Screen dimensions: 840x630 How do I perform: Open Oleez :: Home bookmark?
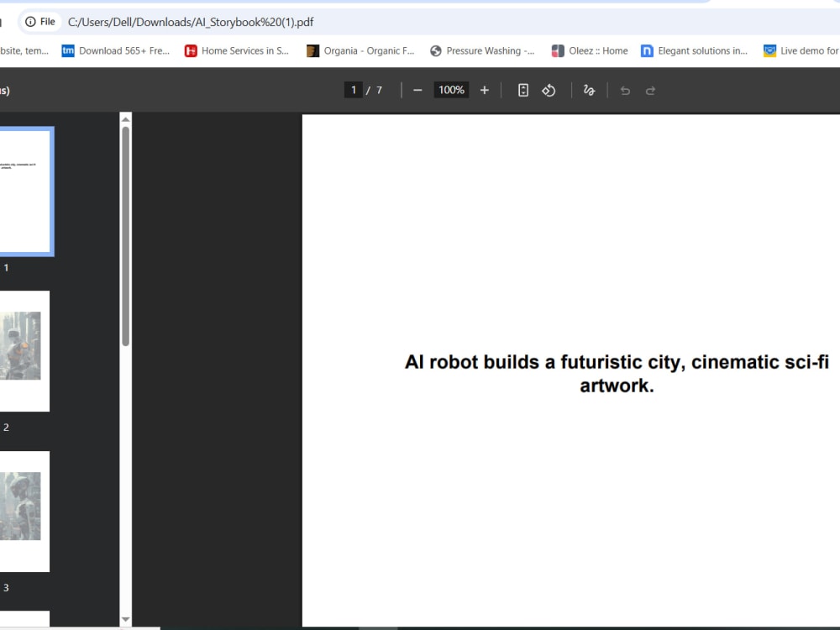[x=590, y=51]
